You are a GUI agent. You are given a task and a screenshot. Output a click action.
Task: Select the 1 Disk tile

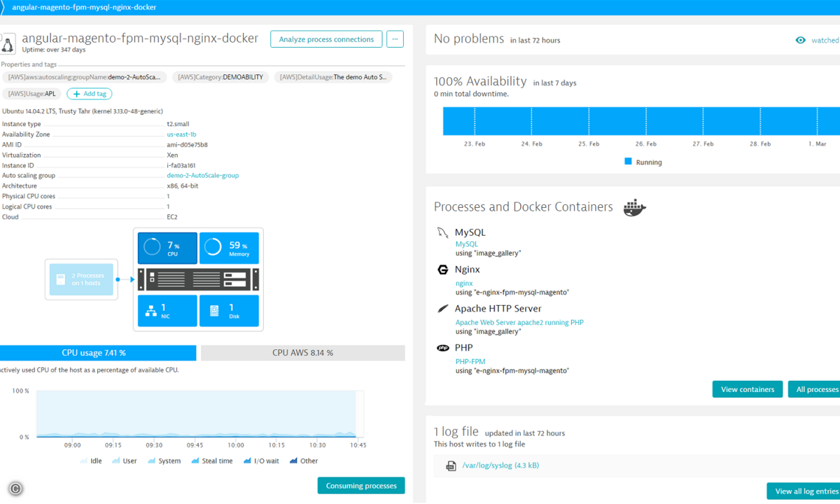(x=229, y=311)
